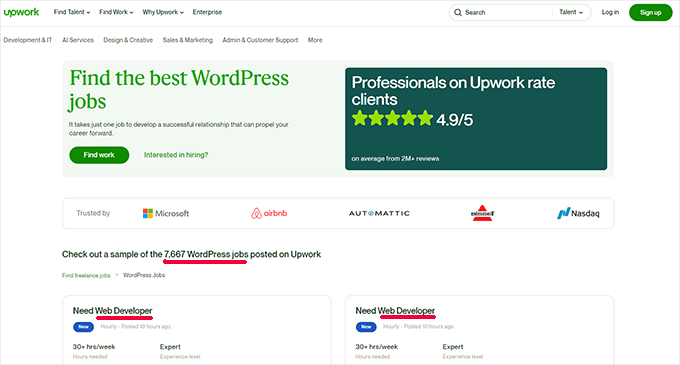Open the More categories menu

(315, 40)
